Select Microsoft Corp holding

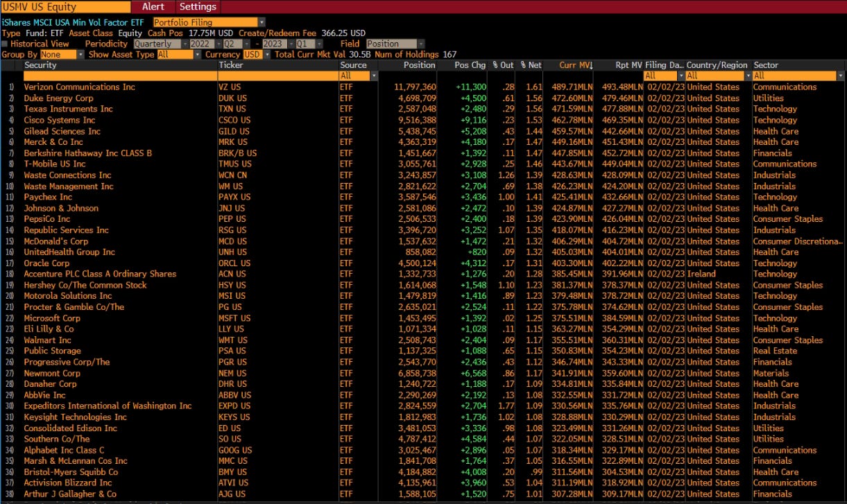point(52,318)
